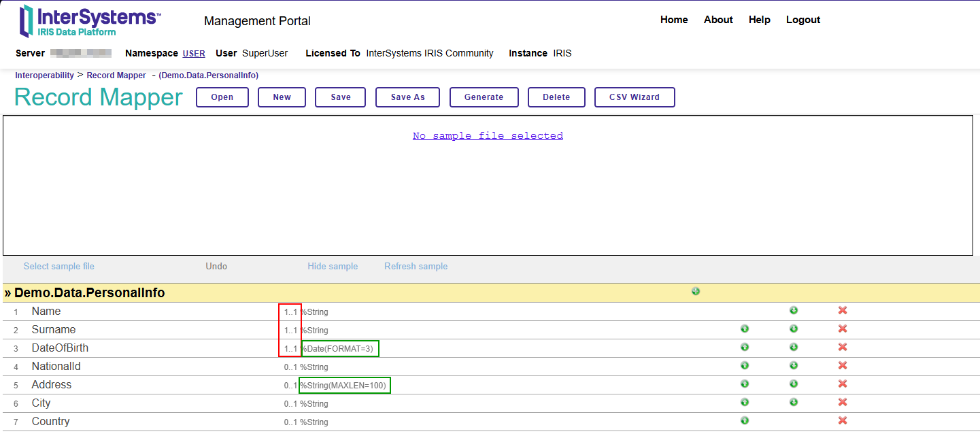Open the USER namespace switcher link
The image size is (980, 438).
coord(194,54)
